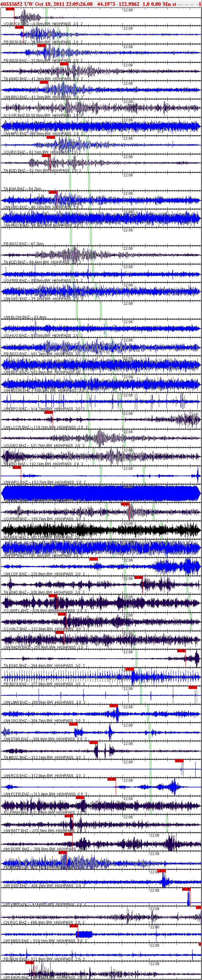Click the red pick marker on the TA E04D trace
Viewport: 202px width, 980px height.
pos(181,651)
